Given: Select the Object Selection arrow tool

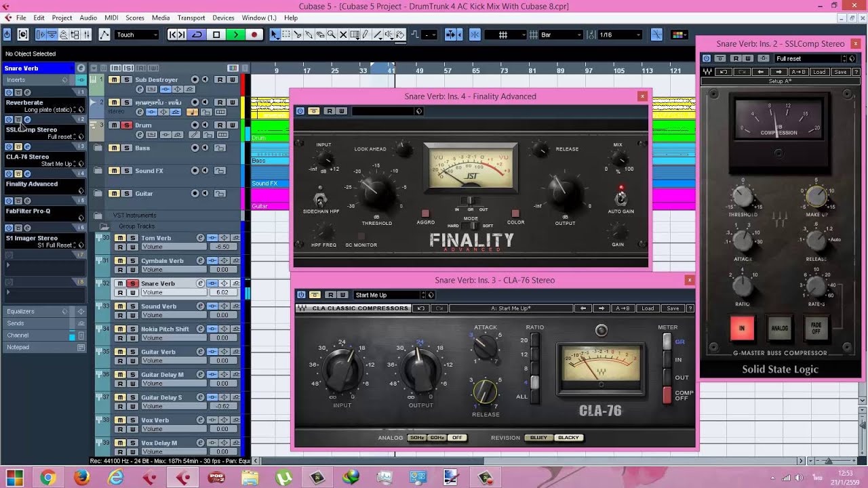Looking at the screenshot, I should pos(275,35).
